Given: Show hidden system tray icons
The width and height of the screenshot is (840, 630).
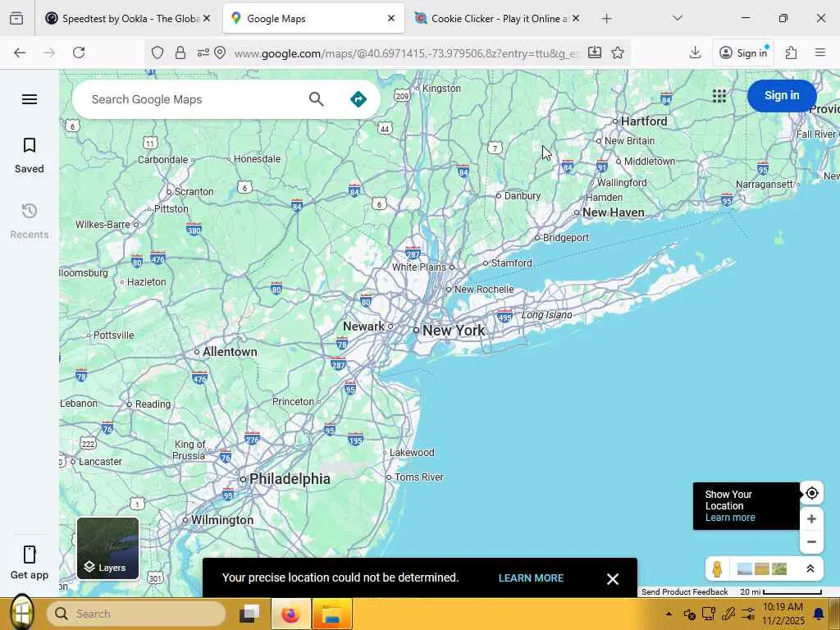Looking at the screenshot, I should coord(669,614).
